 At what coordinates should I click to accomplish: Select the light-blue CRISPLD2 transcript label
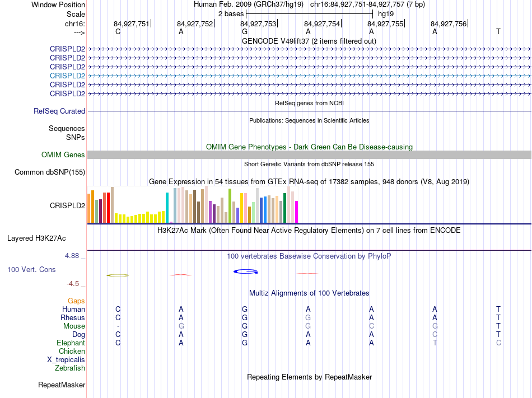pyautogui.click(x=67, y=76)
